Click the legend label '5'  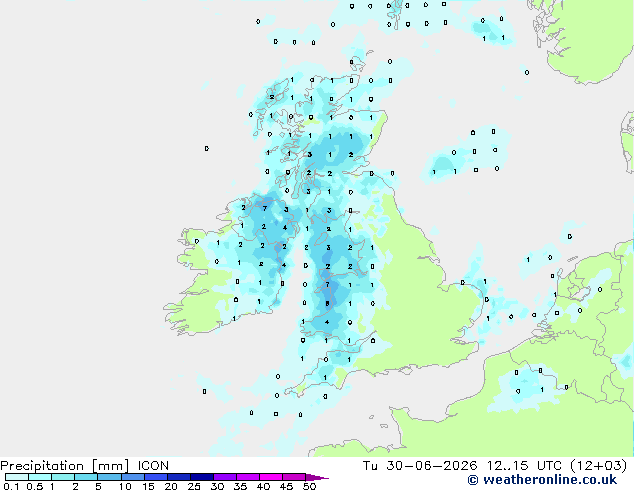tap(98, 486)
